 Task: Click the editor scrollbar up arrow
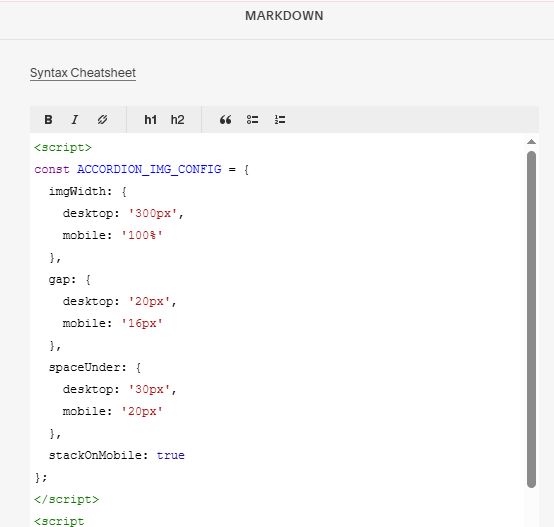(531, 142)
